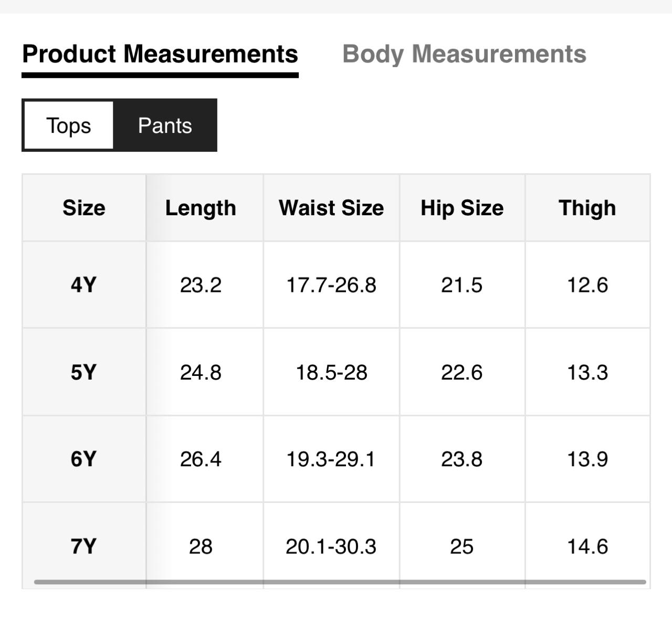
Task: Click the 23.8 hip size cell
Action: point(462,459)
